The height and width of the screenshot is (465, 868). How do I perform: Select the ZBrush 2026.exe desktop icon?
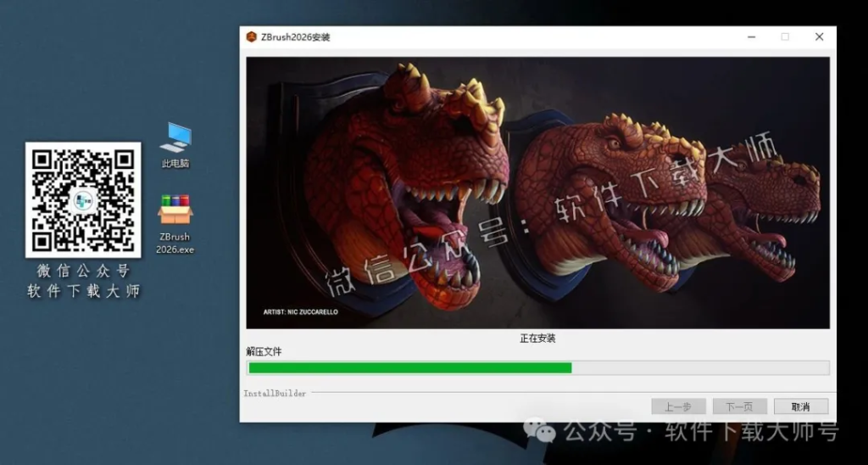click(175, 224)
